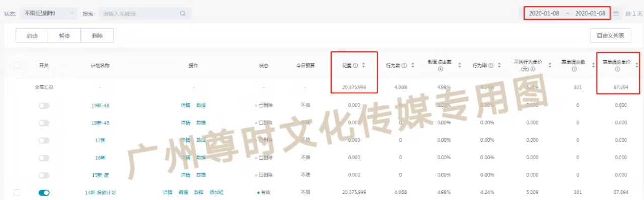The image size is (644, 200).
Task: Click the 有效 status in 14新-投放计划 row
Action: click(263, 192)
